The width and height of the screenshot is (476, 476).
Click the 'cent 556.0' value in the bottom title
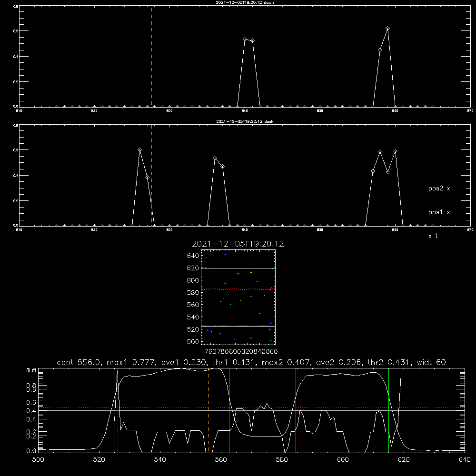pos(79,362)
